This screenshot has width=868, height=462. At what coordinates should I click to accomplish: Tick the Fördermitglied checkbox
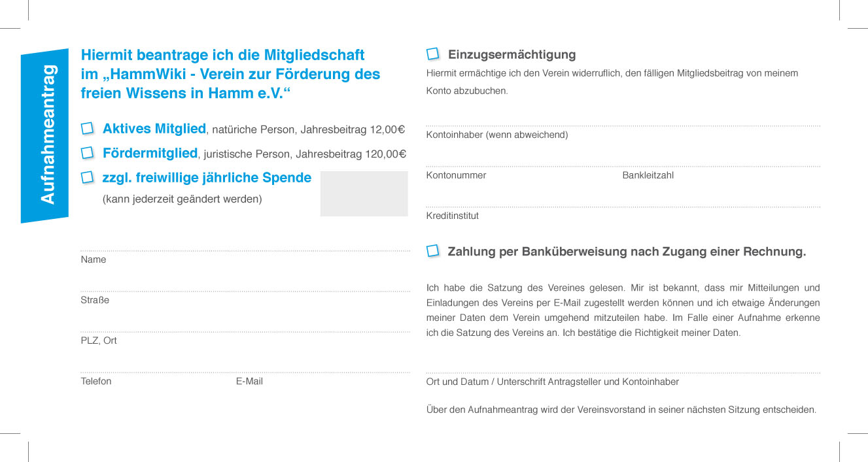87,153
